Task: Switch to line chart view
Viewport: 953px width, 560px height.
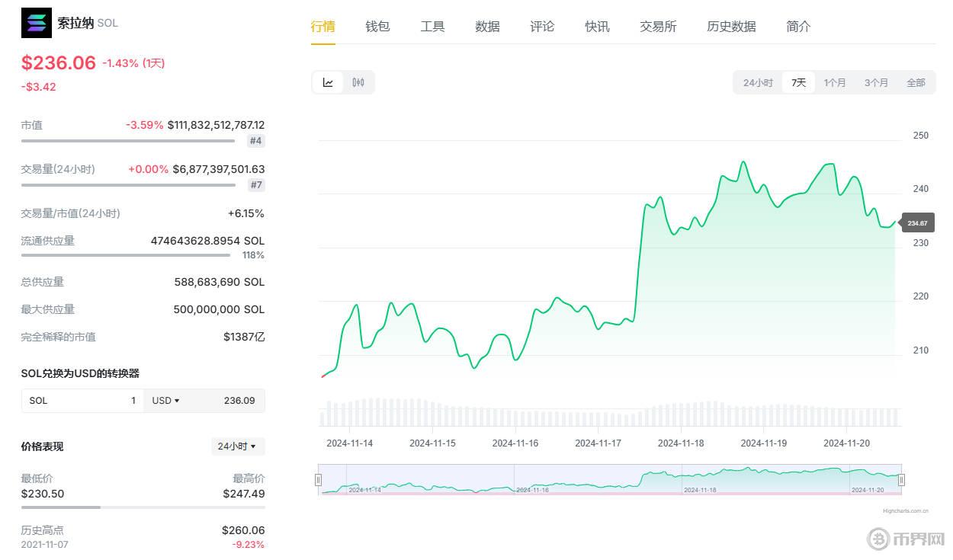Action: pyautogui.click(x=328, y=82)
